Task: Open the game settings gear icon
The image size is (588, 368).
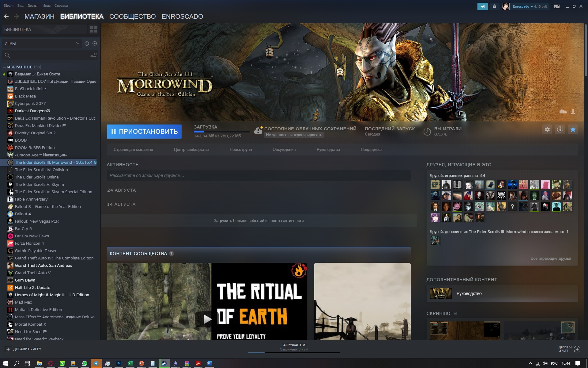Action: point(547,130)
